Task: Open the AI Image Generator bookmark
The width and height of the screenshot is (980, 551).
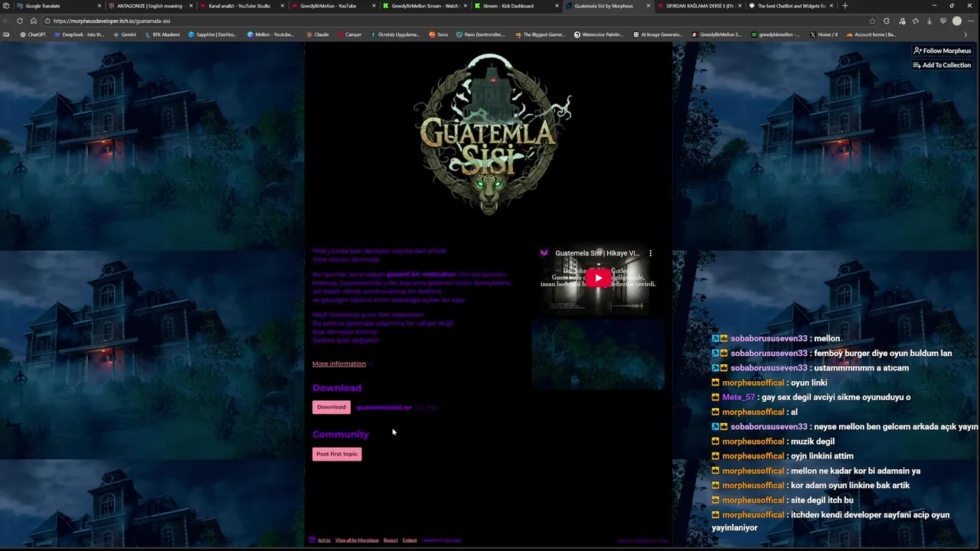Action: [658, 34]
